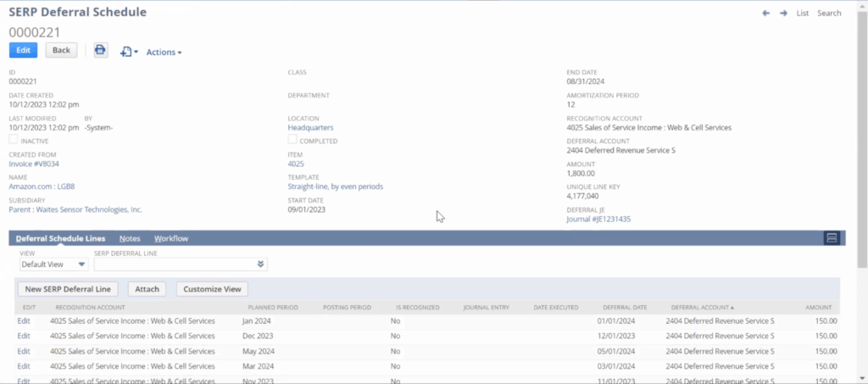
Task: Edit the Jan 2024 deferral line
Action: click(x=24, y=321)
